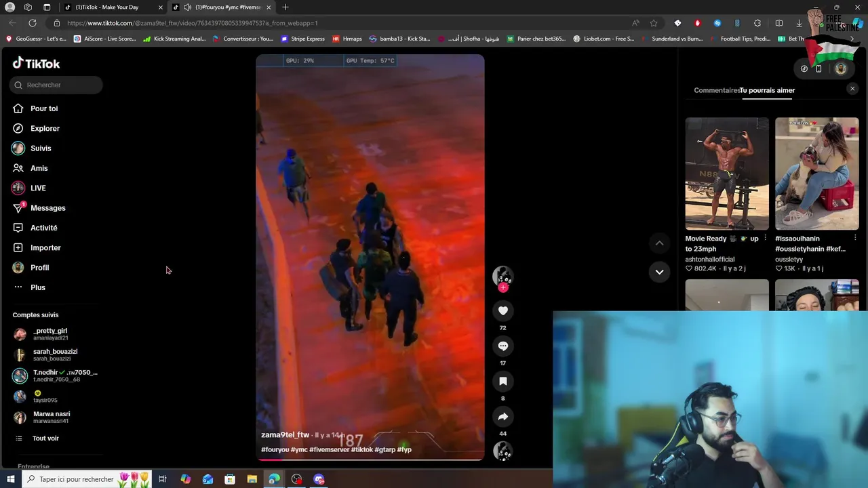The width and height of the screenshot is (868, 488).
Task: Open comments via speech bubble icon
Action: [x=503, y=346]
